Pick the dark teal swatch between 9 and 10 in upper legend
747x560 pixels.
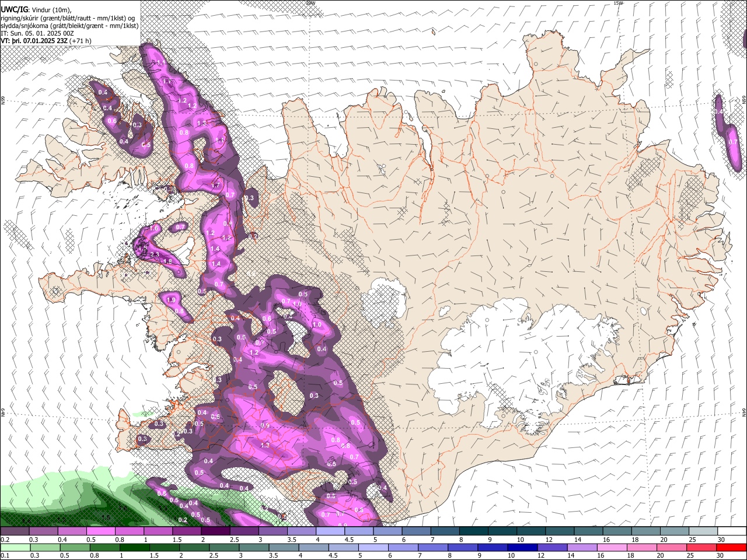click(x=502, y=531)
